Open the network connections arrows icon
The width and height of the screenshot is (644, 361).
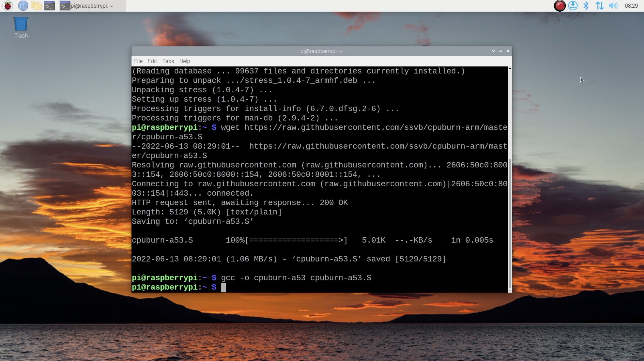click(x=599, y=6)
